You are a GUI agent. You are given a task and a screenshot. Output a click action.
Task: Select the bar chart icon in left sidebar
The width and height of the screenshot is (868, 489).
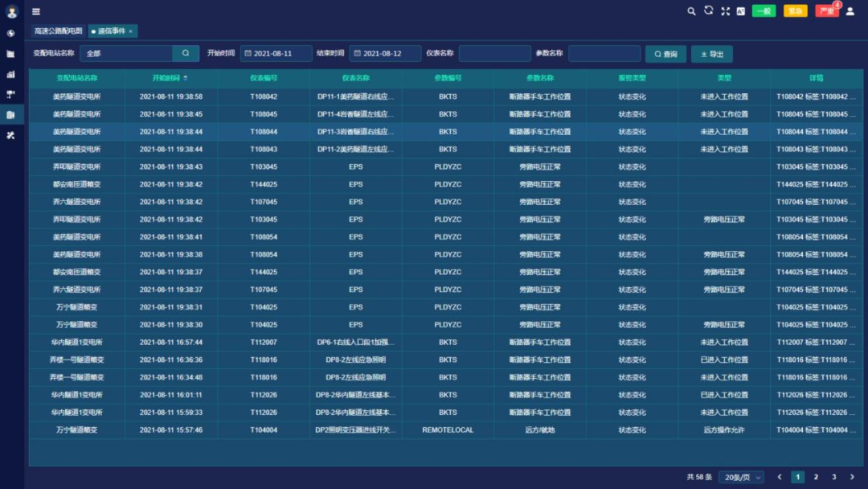[11, 75]
